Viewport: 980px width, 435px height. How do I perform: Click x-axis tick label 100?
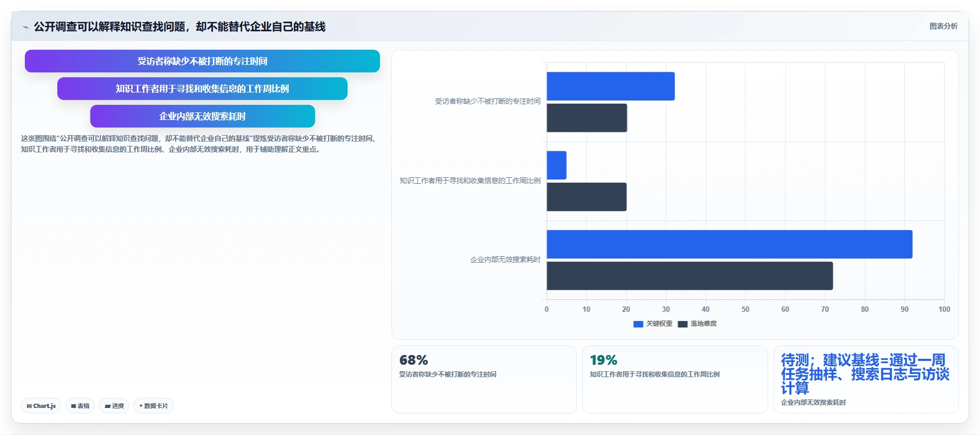(944, 309)
